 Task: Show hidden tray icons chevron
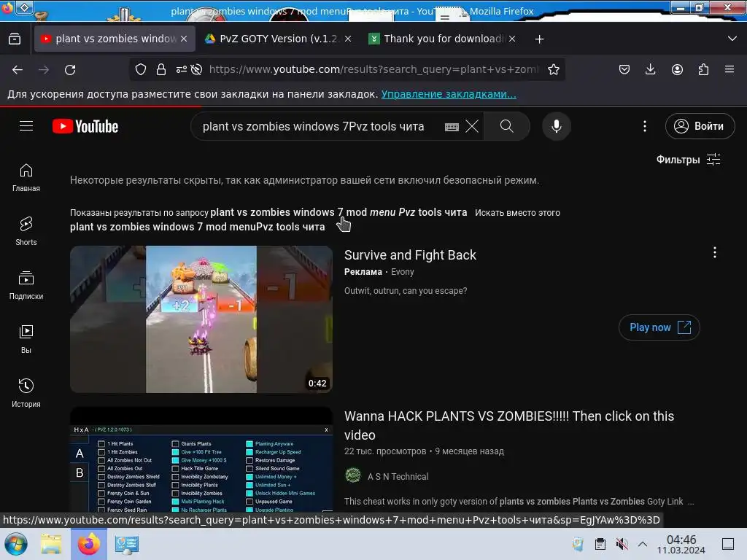643,544
